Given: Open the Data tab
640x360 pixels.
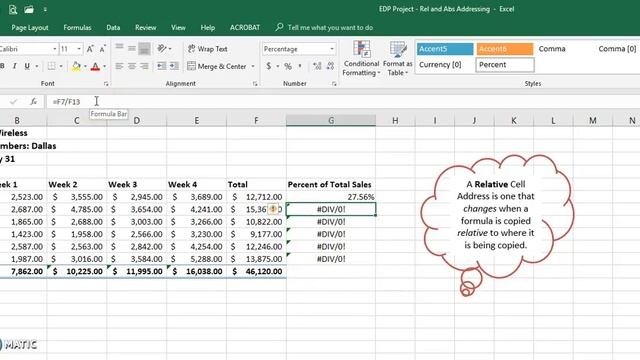Looking at the screenshot, I should [113, 28].
